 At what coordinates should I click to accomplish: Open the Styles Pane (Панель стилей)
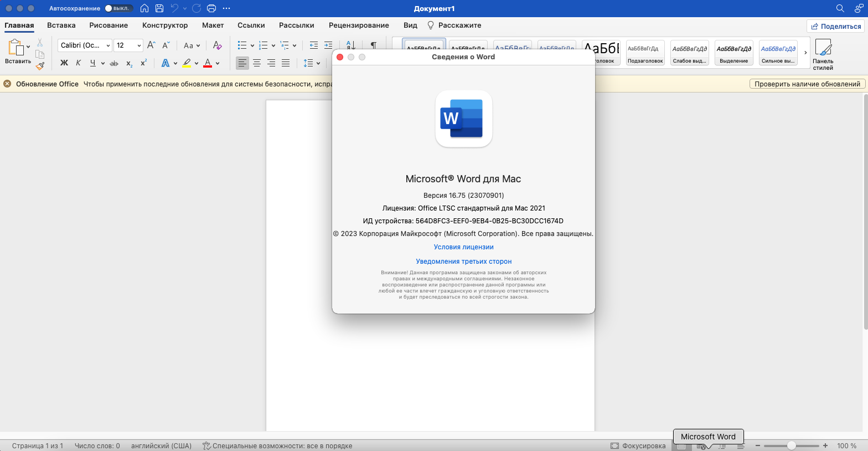(x=823, y=54)
